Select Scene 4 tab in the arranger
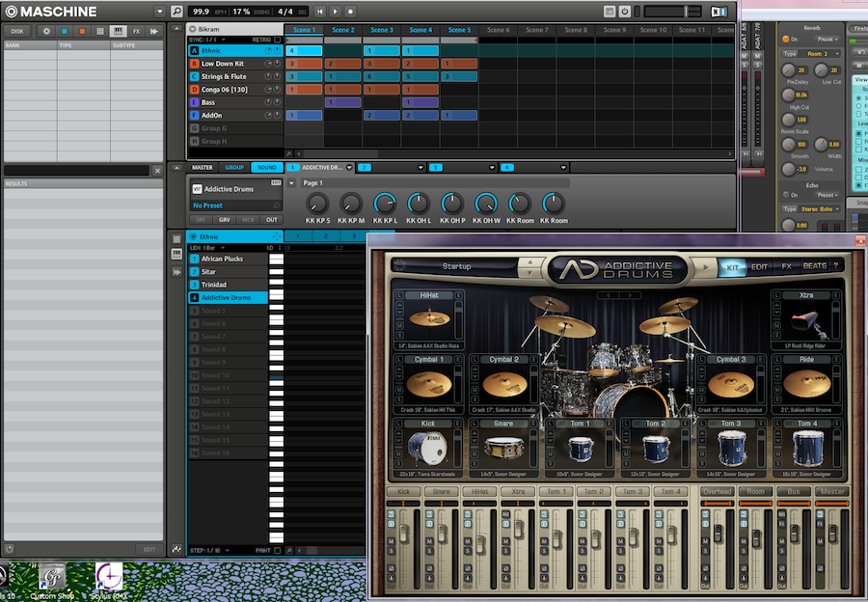The image size is (868, 602). pyautogui.click(x=420, y=30)
